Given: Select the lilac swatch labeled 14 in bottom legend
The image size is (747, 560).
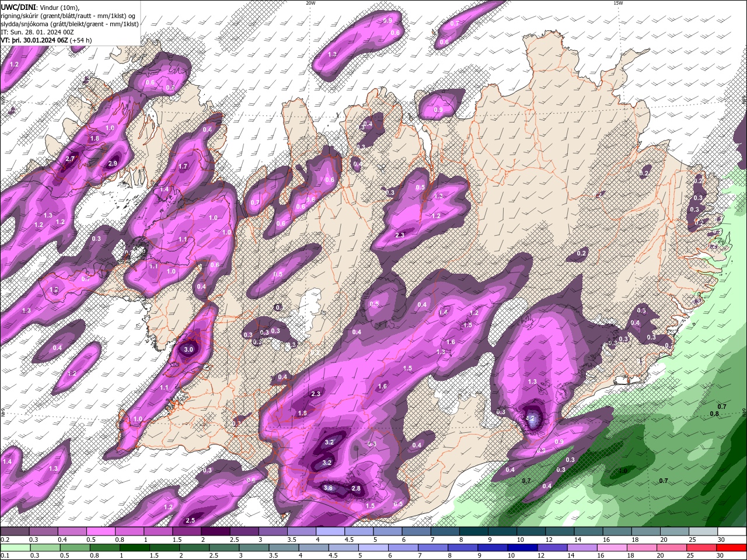Looking at the screenshot, I should point(582,548).
